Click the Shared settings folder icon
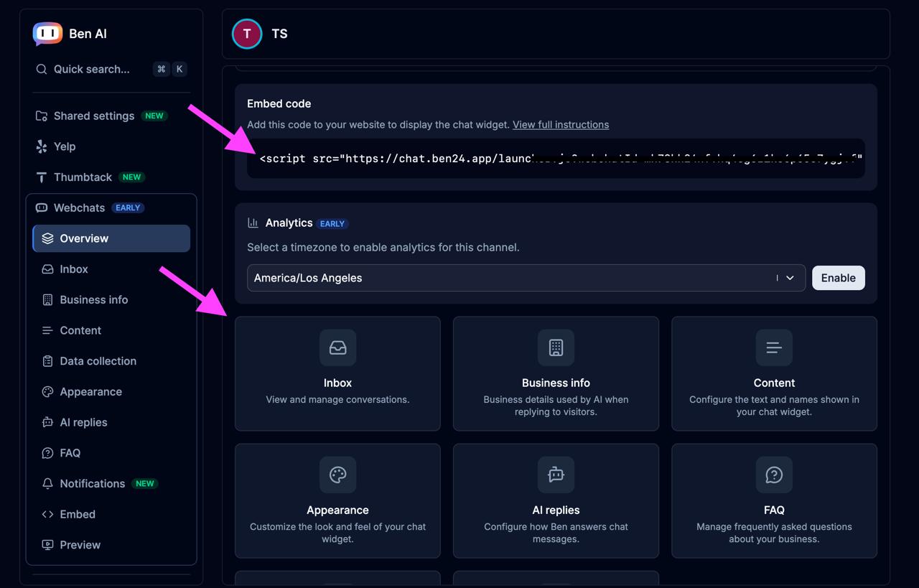The image size is (919, 588). tap(42, 116)
